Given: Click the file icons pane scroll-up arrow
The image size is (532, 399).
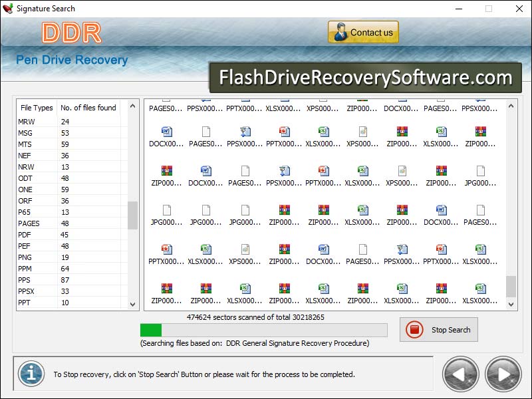Looking at the screenshot, I should [x=511, y=106].
